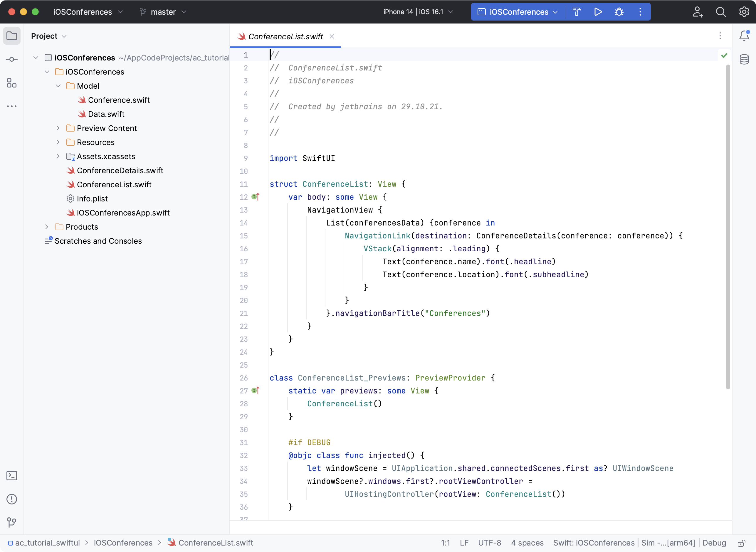Open Notifications bell

pos(744,36)
